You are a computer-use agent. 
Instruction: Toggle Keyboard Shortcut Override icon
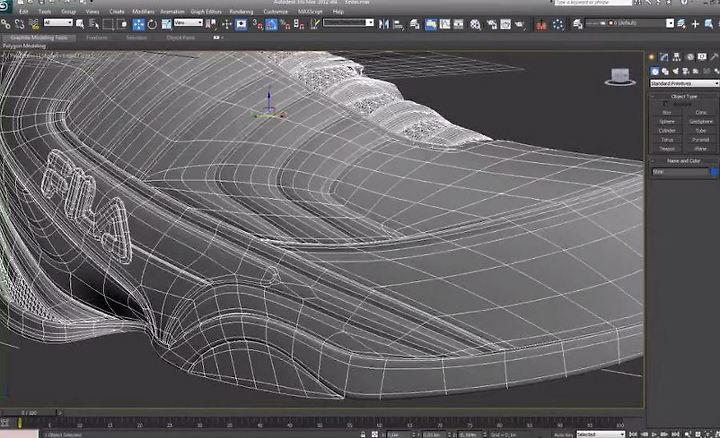click(241, 24)
